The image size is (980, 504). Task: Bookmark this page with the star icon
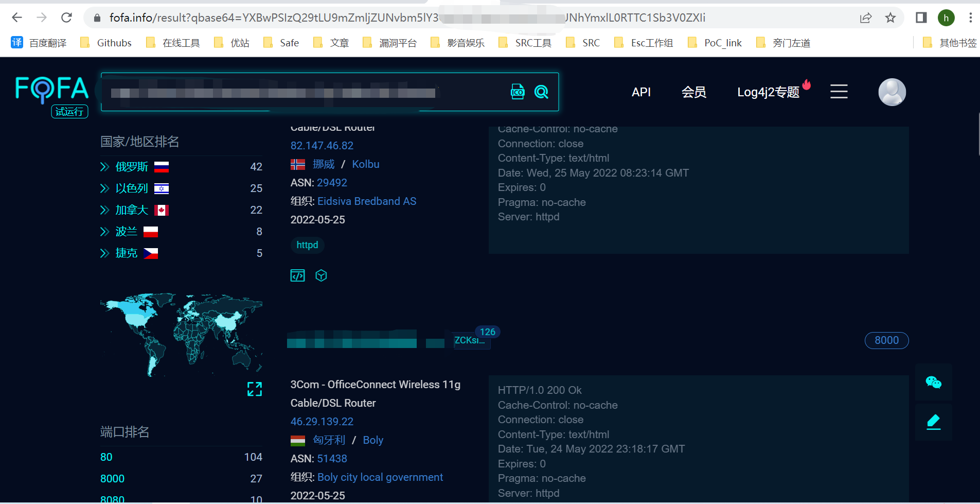pyautogui.click(x=890, y=18)
